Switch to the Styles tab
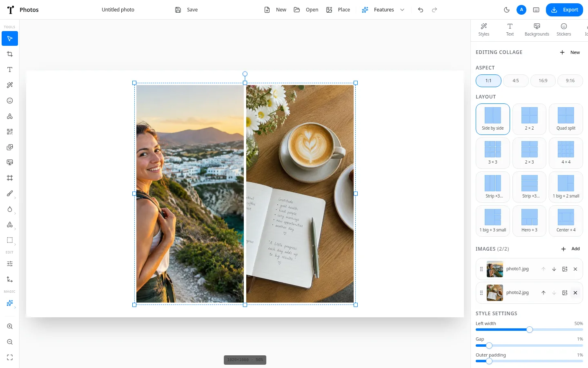The height and width of the screenshot is (368, 588). click(484, 30)
